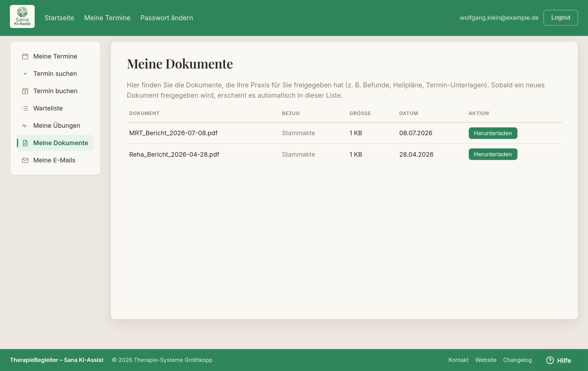
Task: Open the Changelog footer link
Action: click(x=517, y=360)
